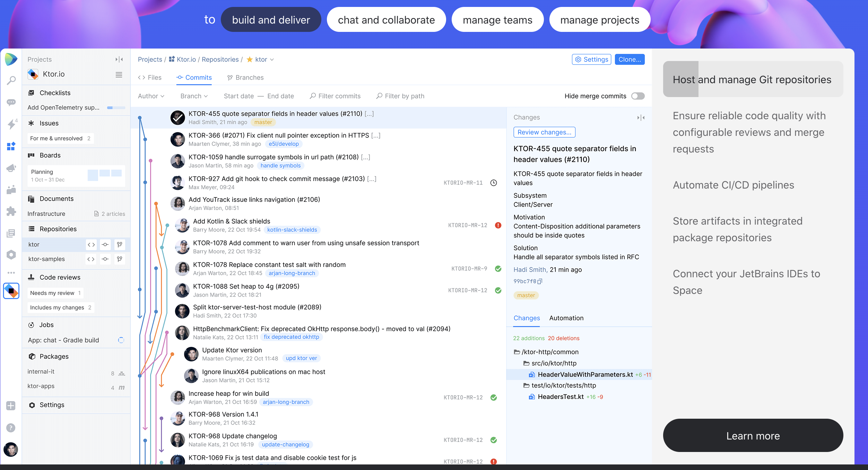Image resolution: width=868 pixels, height=470 pixels.
Task: Click the help question mark icon
Action: (11, 428)
